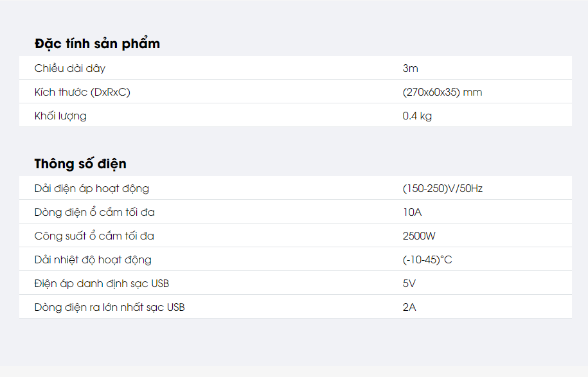Click the '5V' USB voltage value
Viewport: 588px width, 377px height.
(409, 283)
